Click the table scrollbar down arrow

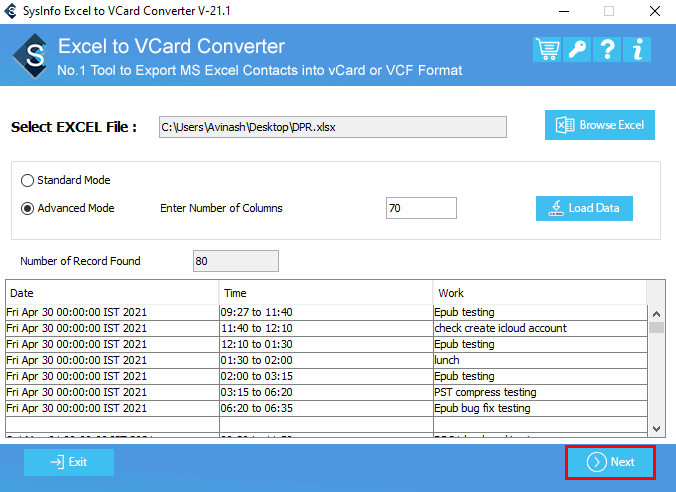657,429
